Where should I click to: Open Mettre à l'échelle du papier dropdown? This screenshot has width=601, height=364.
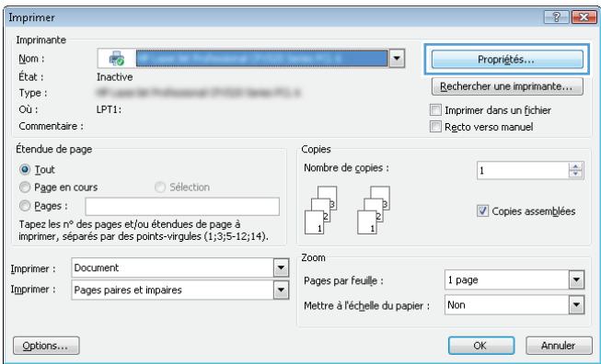576,305
